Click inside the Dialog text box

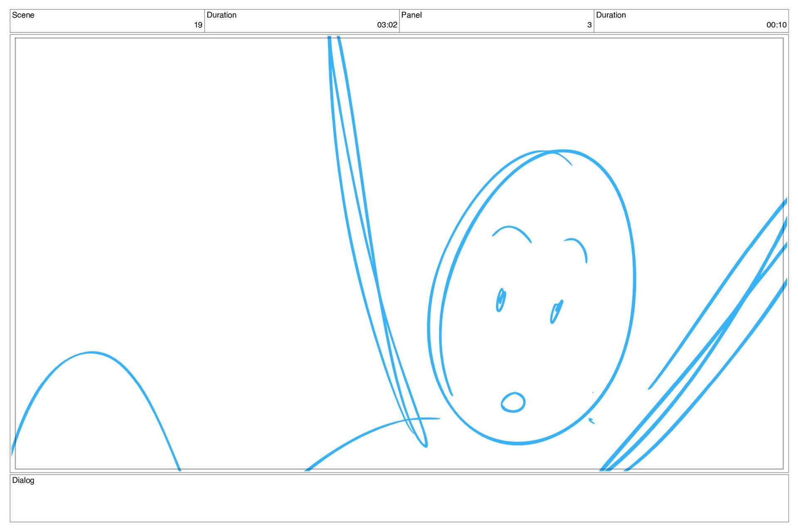tap(399, 498)
